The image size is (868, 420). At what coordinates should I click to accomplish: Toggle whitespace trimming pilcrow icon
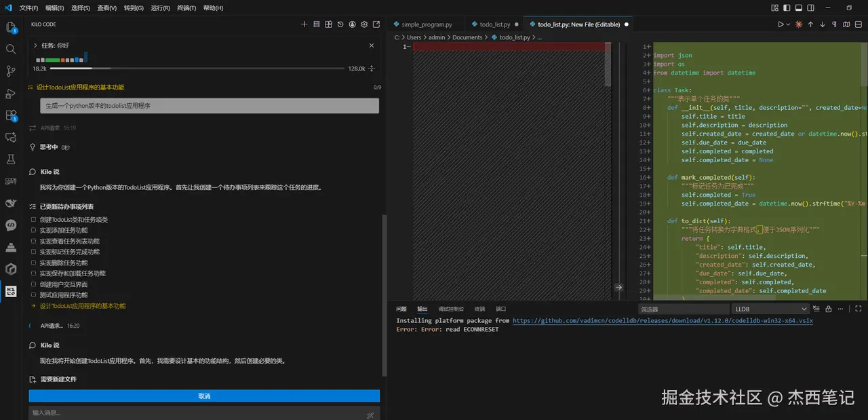point(834,24)
